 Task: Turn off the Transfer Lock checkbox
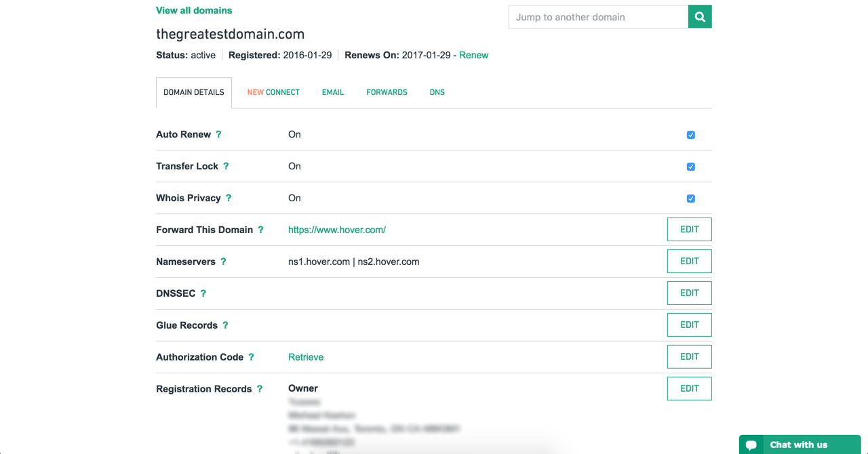[x=690, y=166]
